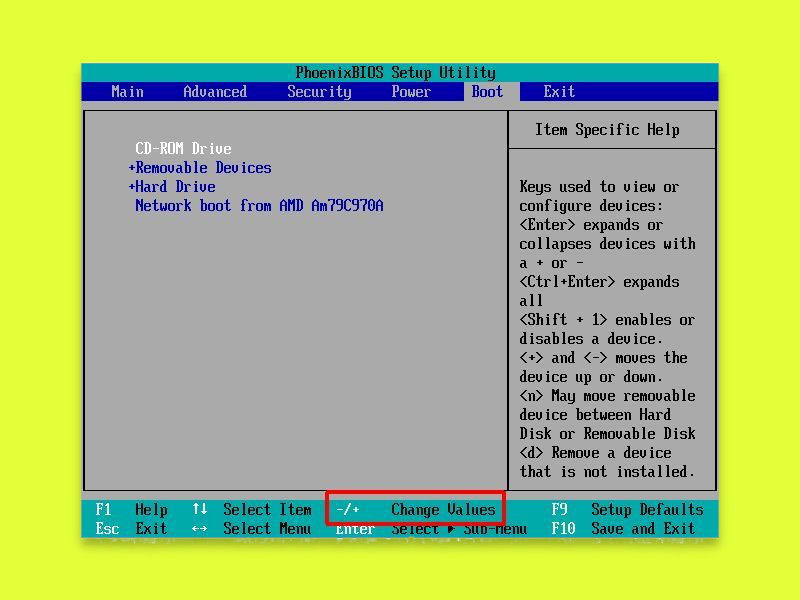Select the Hard Drive boot entry

(175, 187)
